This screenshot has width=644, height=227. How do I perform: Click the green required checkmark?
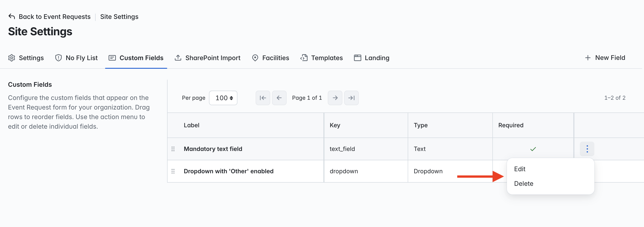533,149
